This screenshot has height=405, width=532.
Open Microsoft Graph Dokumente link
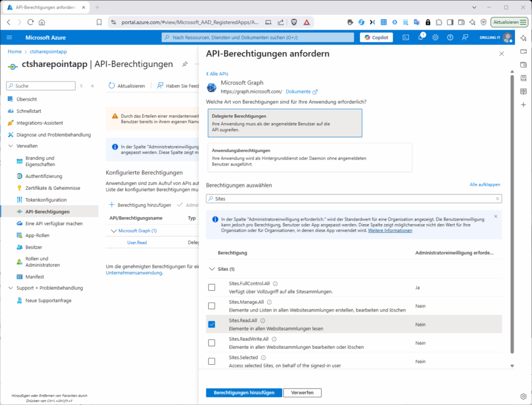(x=301, y=92)
